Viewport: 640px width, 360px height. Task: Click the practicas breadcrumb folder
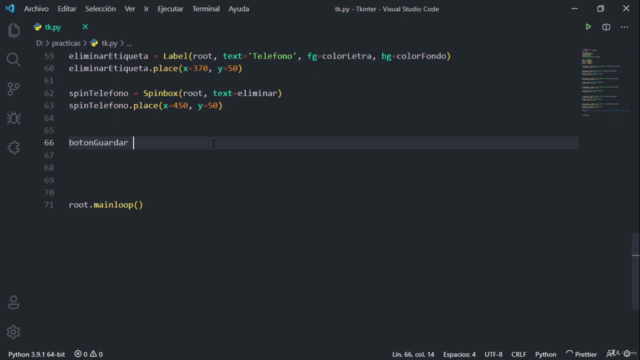[x=66, y=43]
